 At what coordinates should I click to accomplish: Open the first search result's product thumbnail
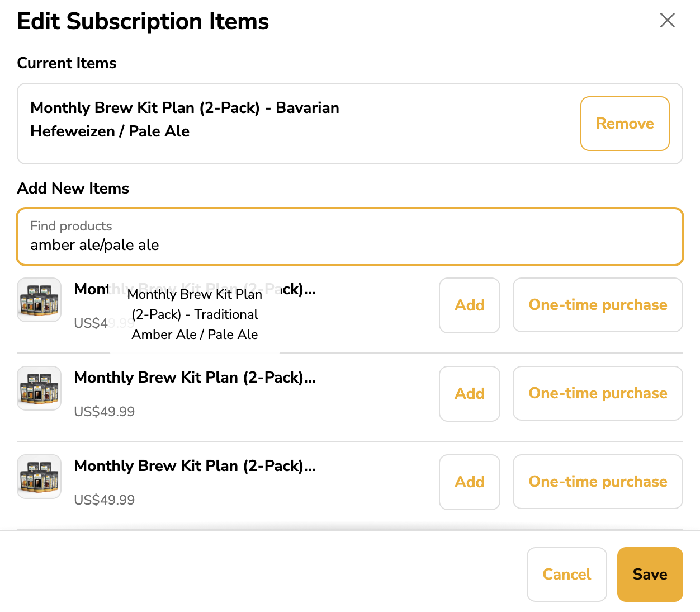[x=39, y=300]
